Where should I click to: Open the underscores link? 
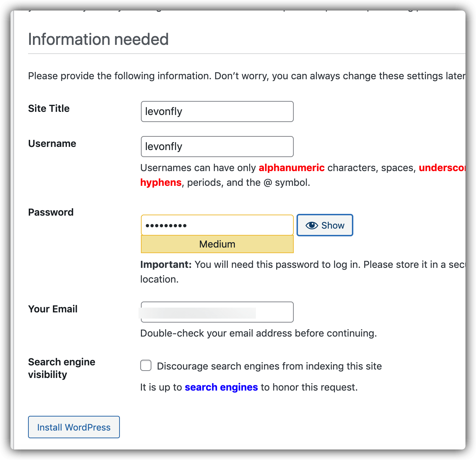pyautogui.click(x=442, y=168)
